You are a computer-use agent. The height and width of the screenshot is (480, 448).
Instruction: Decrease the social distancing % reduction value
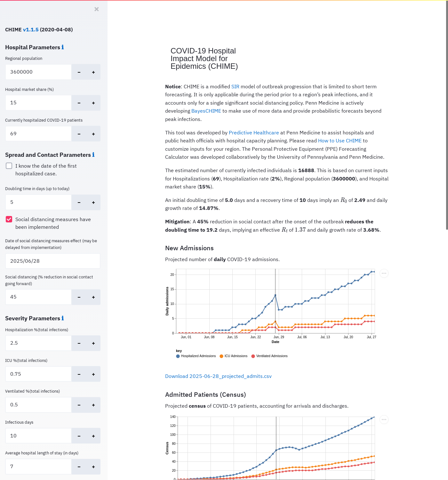tap(79, 297)
